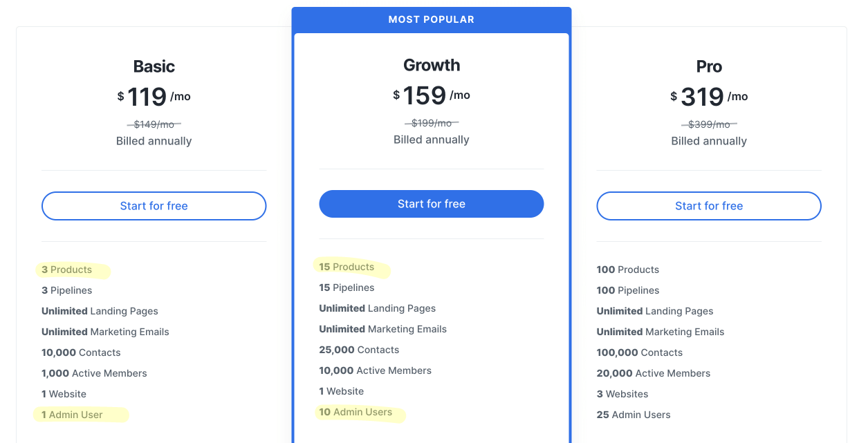This screenshot has width=868, height=443.
Task: Click 3 Websites in Pro plan
Action: point(622,394)
